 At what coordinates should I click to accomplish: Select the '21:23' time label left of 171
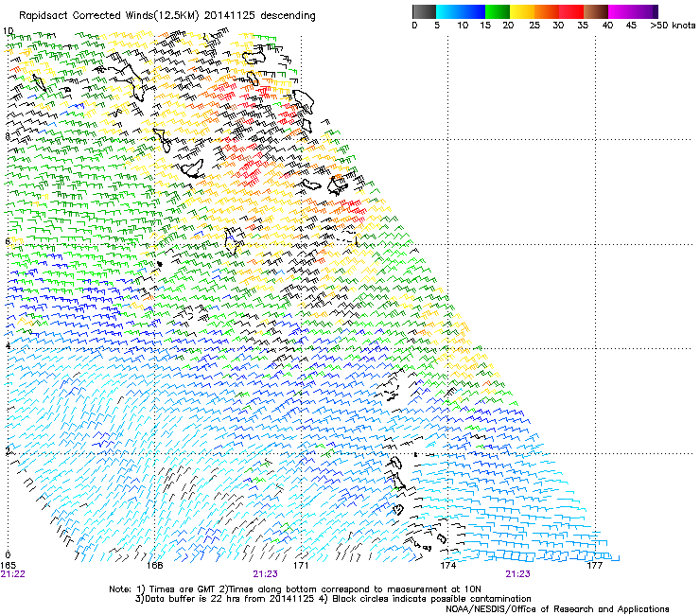click(x=265, y=574)
